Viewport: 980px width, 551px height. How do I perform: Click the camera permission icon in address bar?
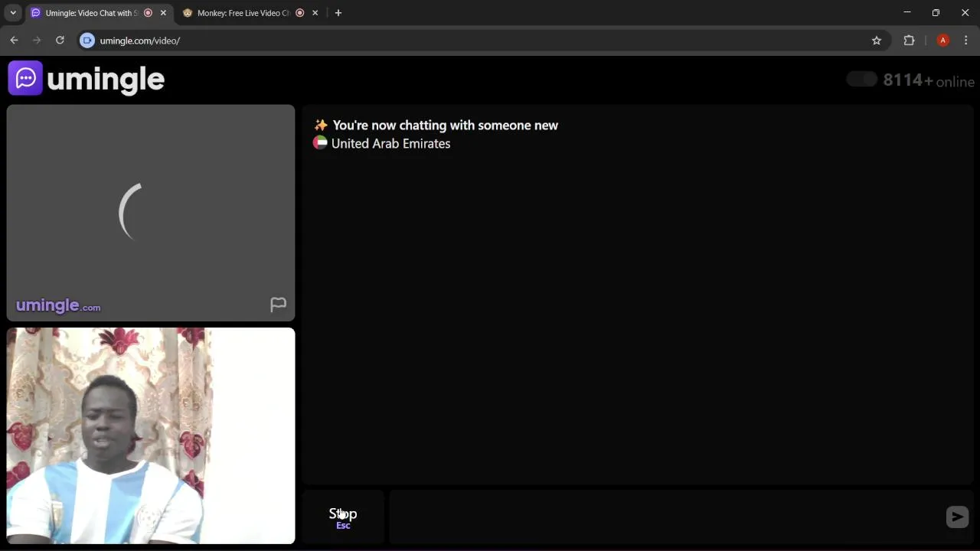[87, 41]
